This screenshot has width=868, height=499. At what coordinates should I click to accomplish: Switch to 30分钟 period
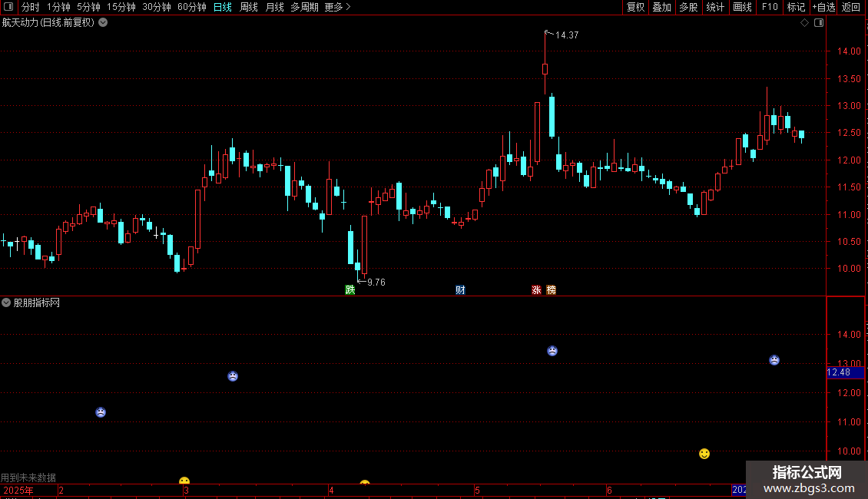point(157,7)
